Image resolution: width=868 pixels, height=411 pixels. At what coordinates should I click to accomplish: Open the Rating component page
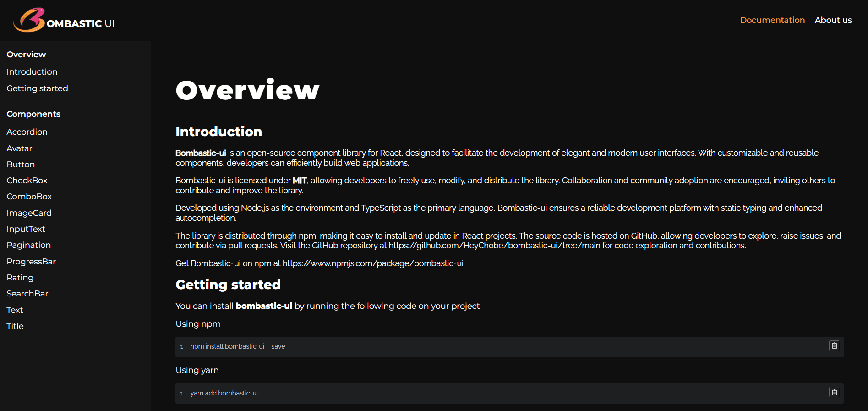[20, 277]
